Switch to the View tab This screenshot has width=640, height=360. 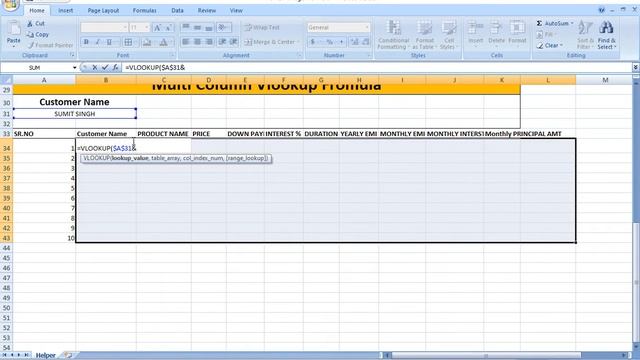[x=236, y=10]
